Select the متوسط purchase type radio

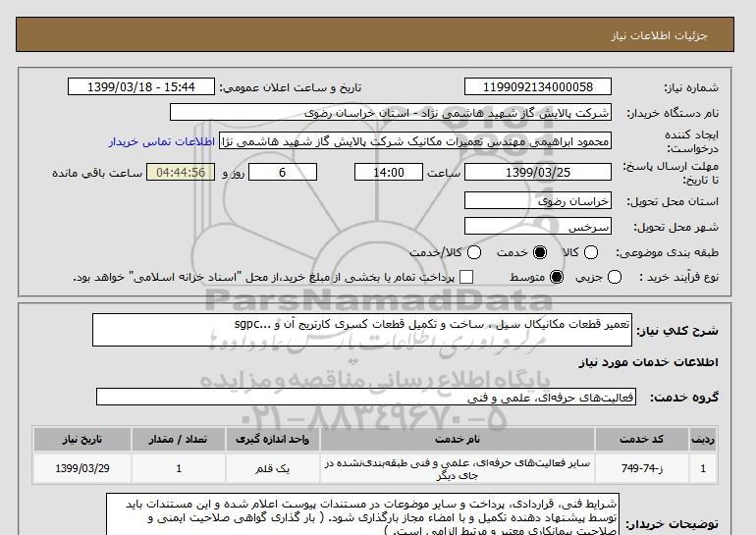point(557,277)
